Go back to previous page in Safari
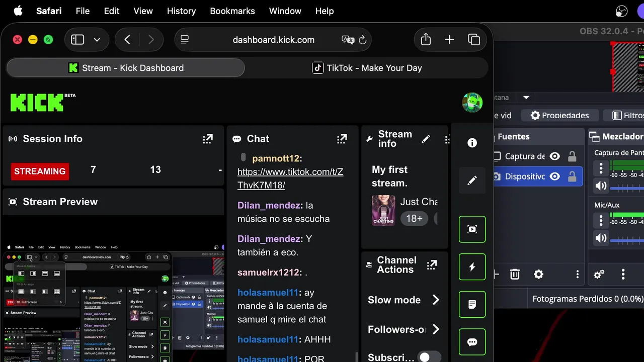Screen dimensions: 644x362 point(127,40)
